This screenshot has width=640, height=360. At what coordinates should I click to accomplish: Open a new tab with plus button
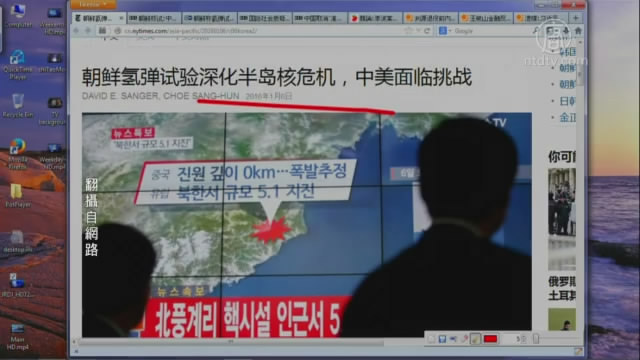576,18
